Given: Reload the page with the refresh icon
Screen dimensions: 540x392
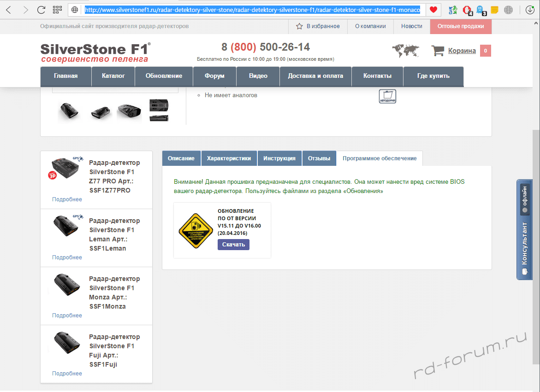Looking at the screenshot, I should pos(41,10).
